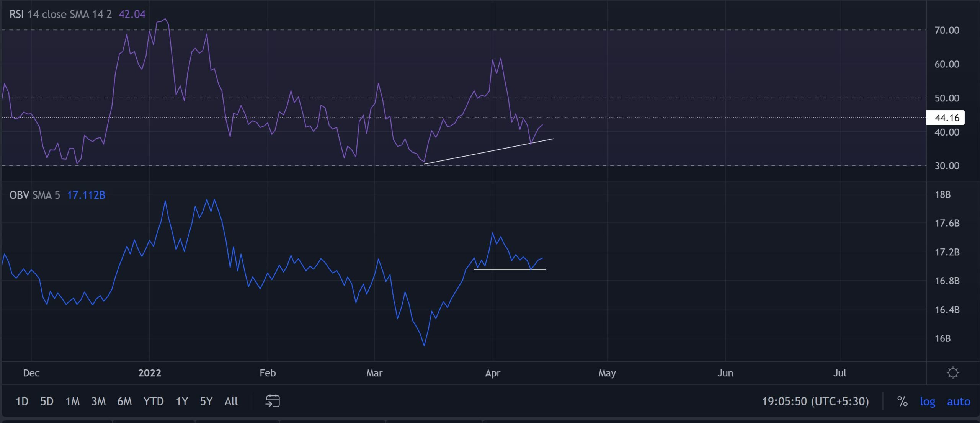Viewport: 980px width, 423px height.
Task: Click the 17.6B OBV axis label
Action: click(947, 223)
